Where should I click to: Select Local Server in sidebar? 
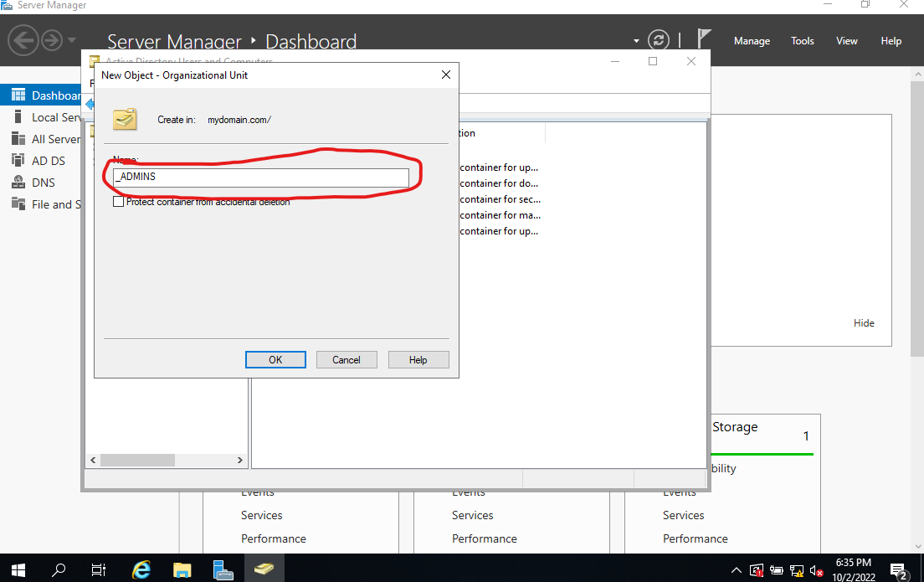pos(41,117)
